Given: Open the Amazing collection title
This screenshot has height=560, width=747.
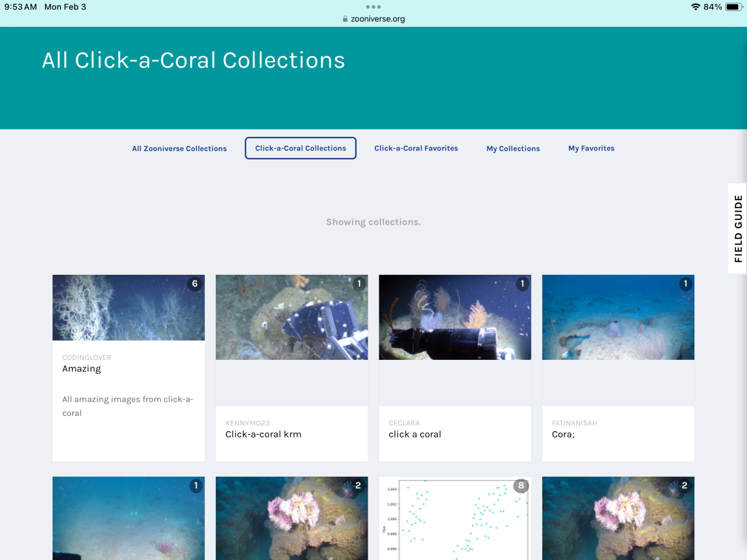Looking at the screenshot, I should pos(82,369).
